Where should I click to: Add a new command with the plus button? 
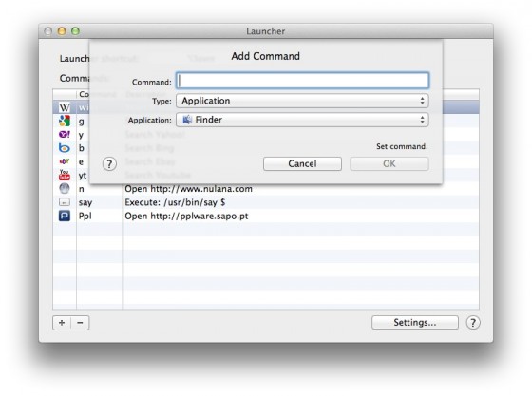[62, 323]
